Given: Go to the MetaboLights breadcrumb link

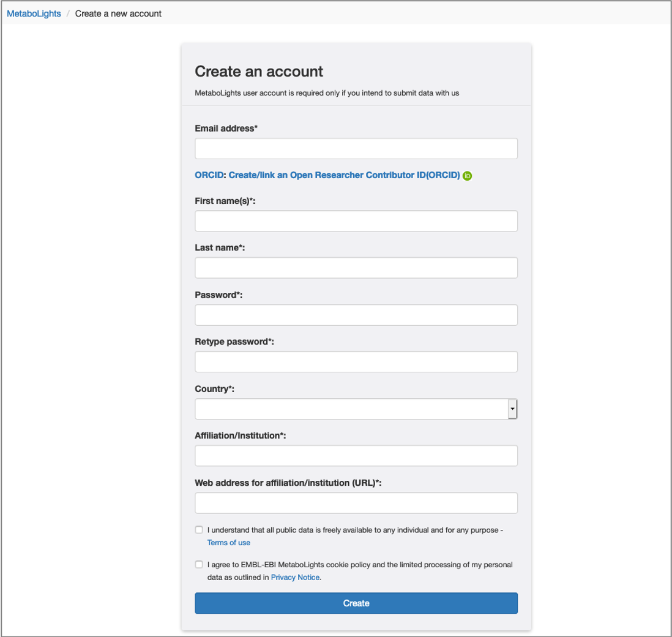Looking at the screenshot, I should coord(34,13).
